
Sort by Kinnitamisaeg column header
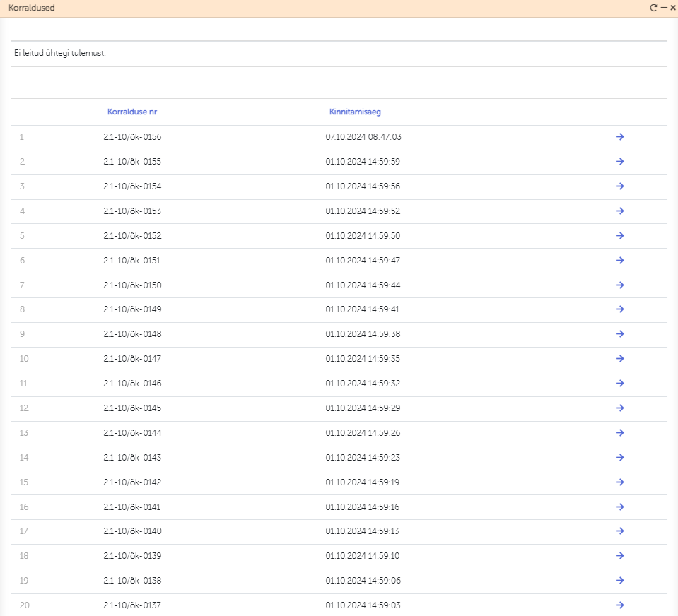pyautogui.click(x=356, y=112)
